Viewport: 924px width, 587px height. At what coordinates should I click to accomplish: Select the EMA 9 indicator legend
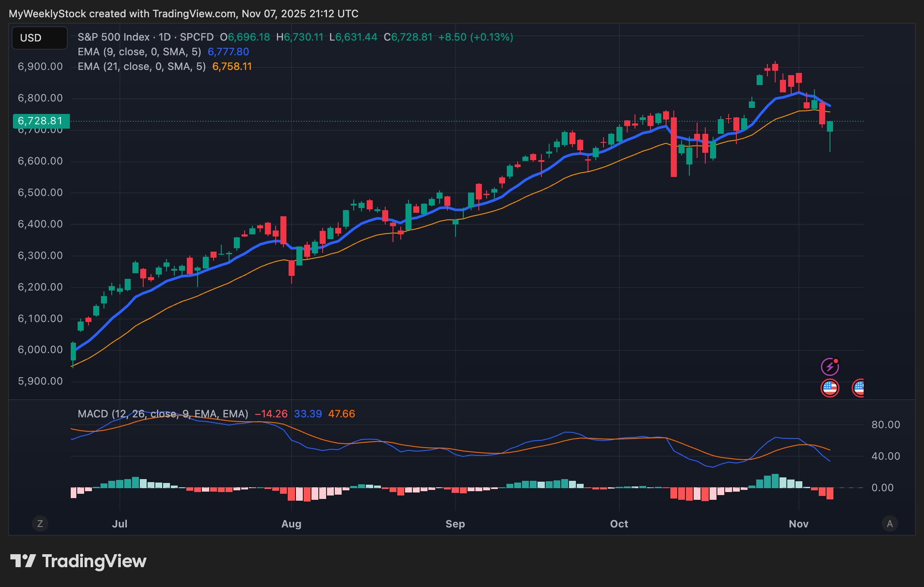pyautogui.click(x=139, y=52)
